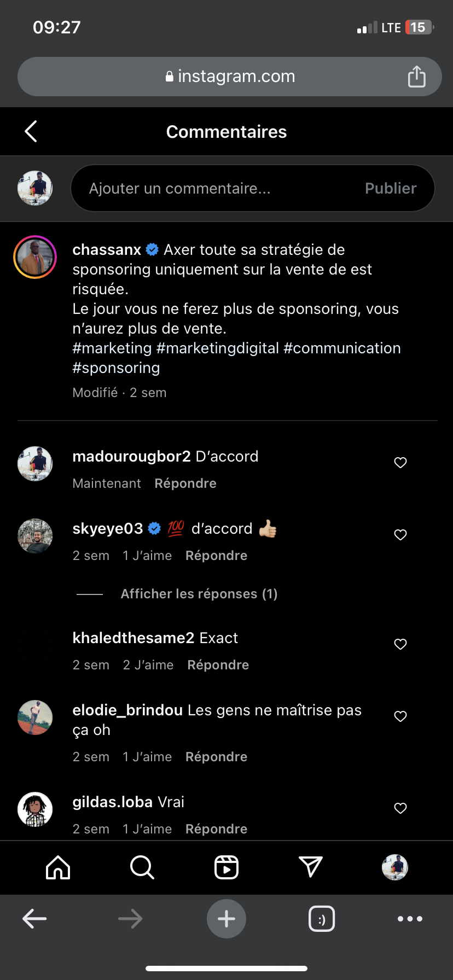Open the Instagram search icon
Image resolution: width=453 pixels, height=980 pixels.
tap(142, 867)
